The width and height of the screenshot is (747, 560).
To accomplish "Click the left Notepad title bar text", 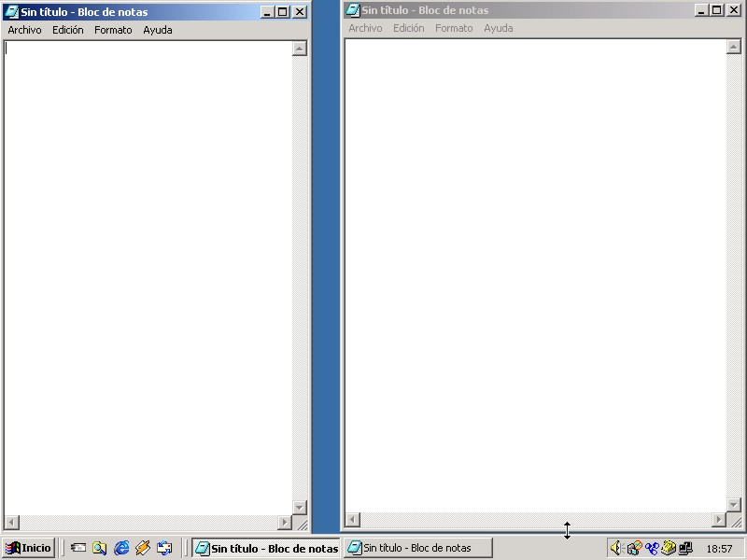I will click(84, 12).
